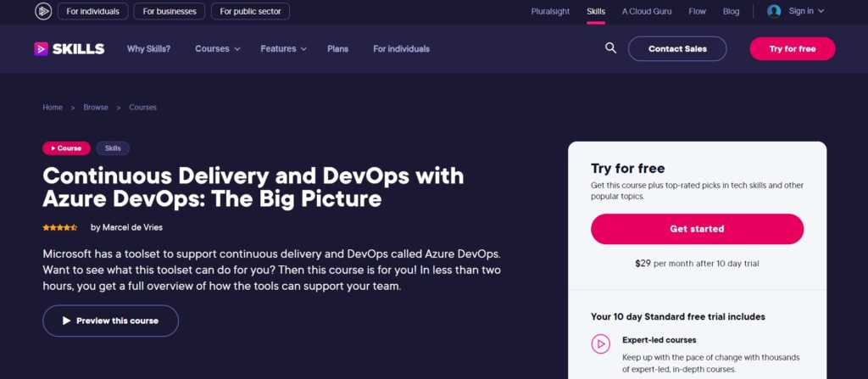Click Preview this course button
Image resolution: width=868 pixels, height=379 pixels.
point(111,320)
